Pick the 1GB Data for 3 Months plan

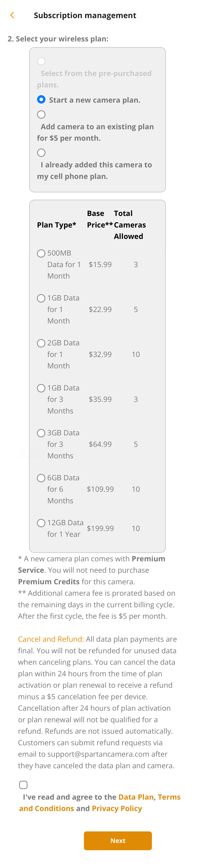click(x=41, y=388)
